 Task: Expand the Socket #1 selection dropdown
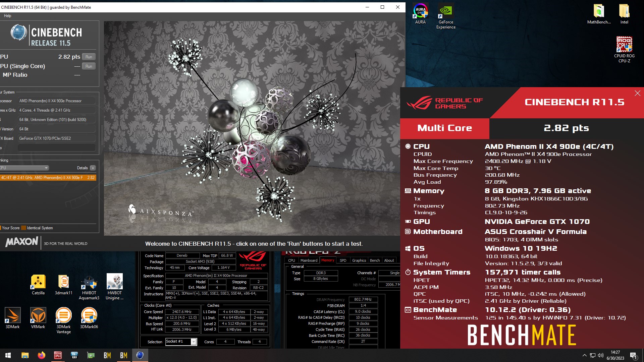click(194, 342)
